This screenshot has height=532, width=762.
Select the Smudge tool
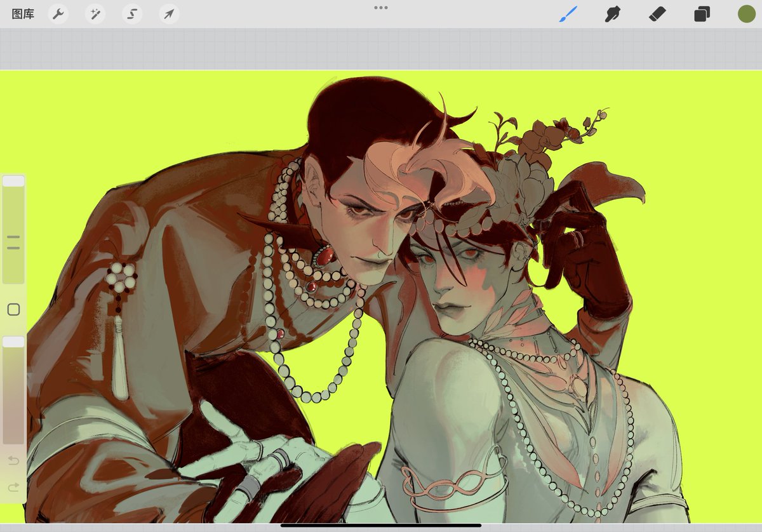613,14
